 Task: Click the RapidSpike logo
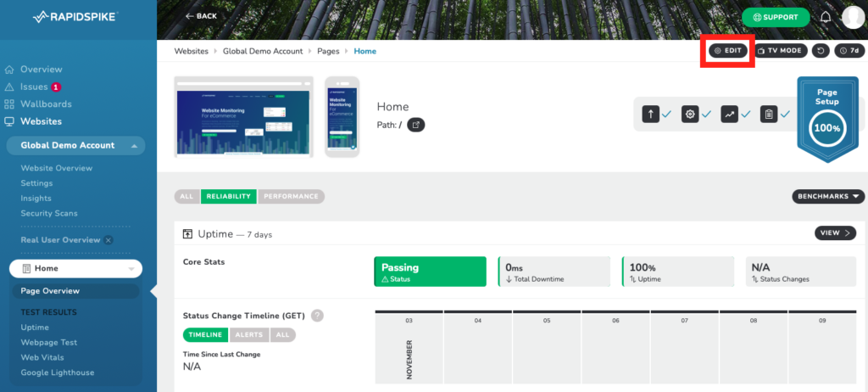pos(74,17)
